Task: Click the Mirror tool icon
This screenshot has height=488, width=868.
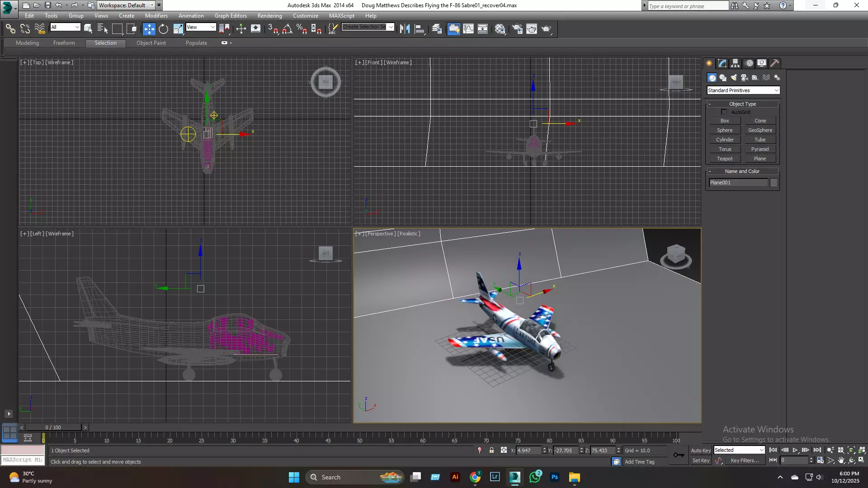Action: (405, 29)
